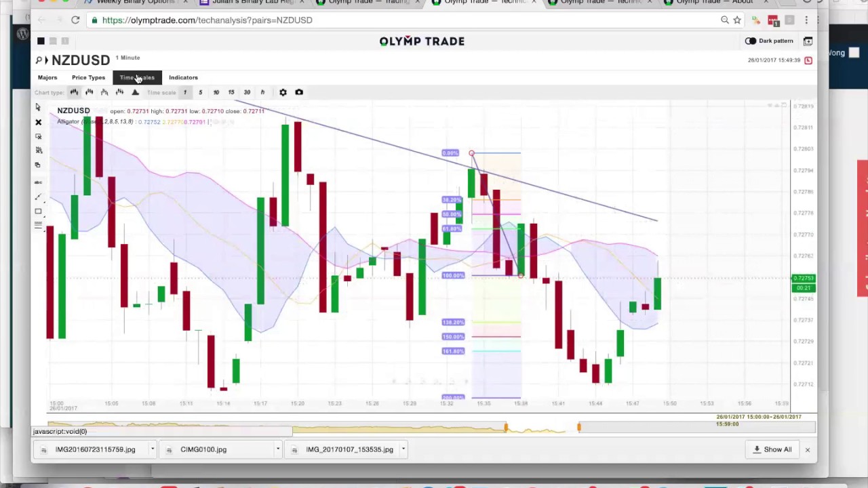Click left orange handle of range slider
This screenshot has width=868, height=488.
pyautogui.click(x=505, y=427)
